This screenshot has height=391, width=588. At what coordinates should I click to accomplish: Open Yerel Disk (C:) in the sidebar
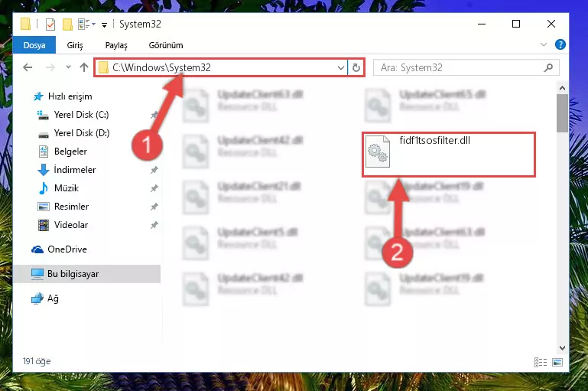81,115
